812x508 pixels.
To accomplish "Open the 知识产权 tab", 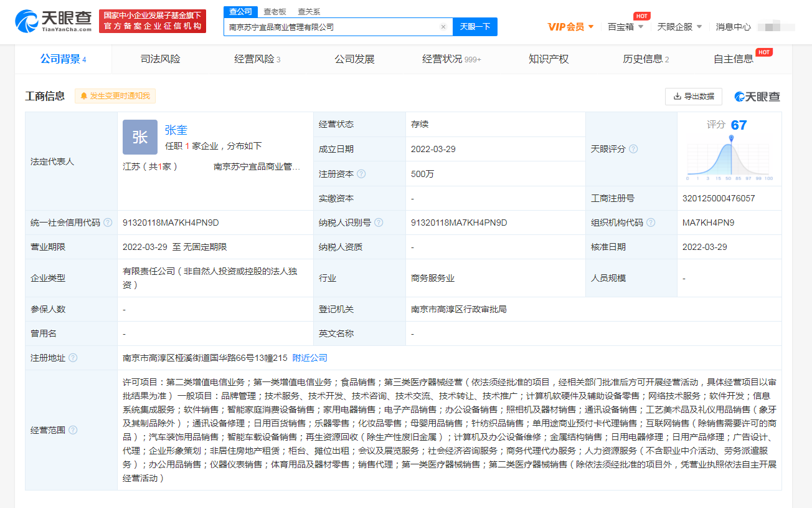I will [x=549, y=59].
